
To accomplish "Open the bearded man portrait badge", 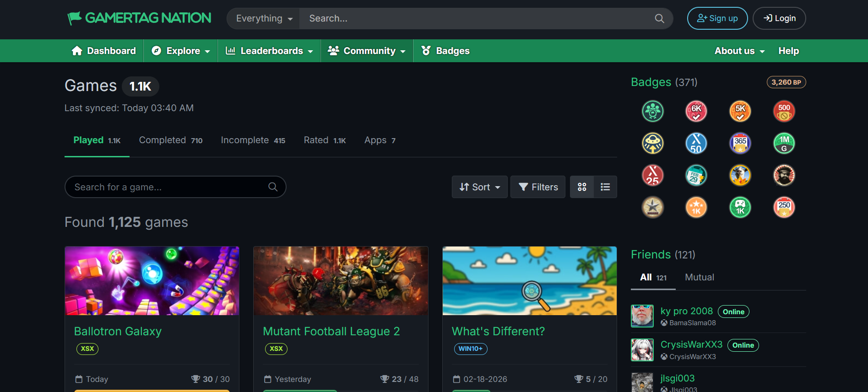I will point(784,175).
